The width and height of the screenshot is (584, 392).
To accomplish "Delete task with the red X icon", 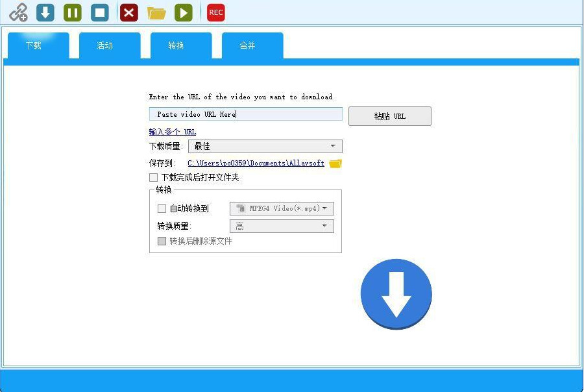I will [x=129, y=12].
